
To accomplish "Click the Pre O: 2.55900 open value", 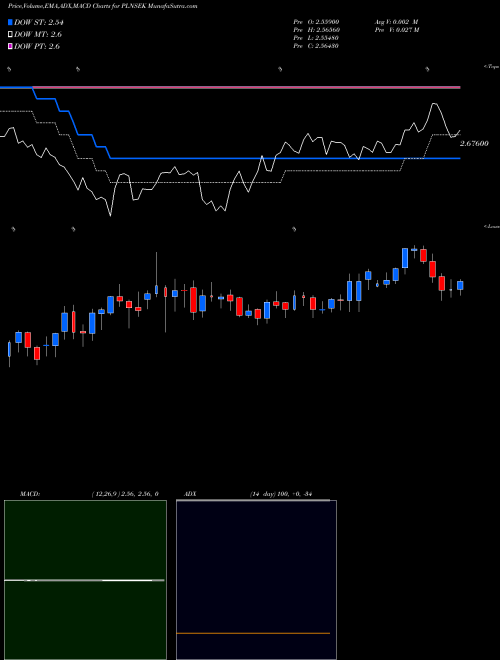I will coord(316,21).
